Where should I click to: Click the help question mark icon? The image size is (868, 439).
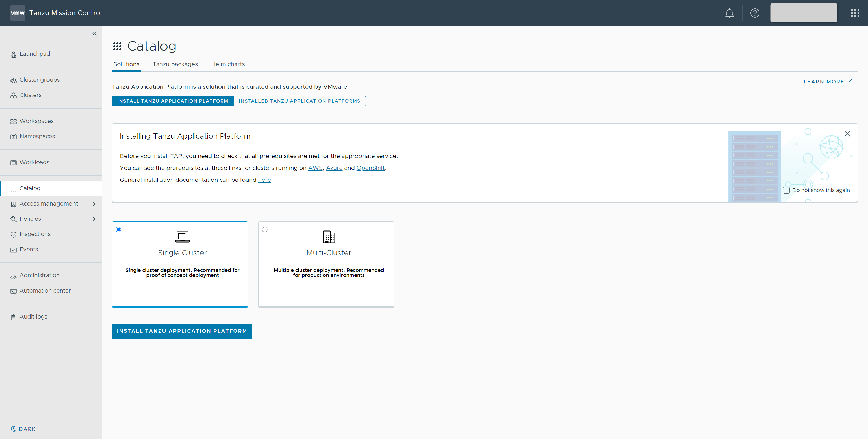click(755, 13)
